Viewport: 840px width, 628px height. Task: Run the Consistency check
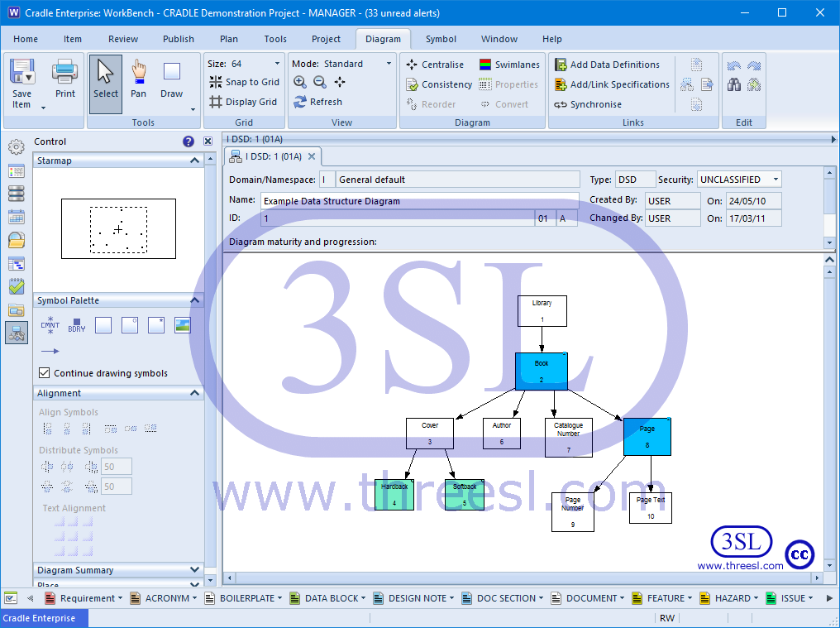click(x=439, y=84)
